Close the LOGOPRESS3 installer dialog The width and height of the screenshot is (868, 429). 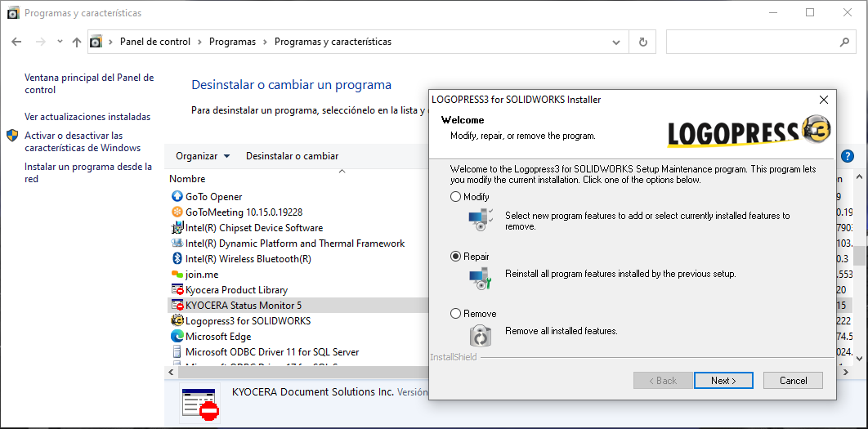point(823,100)
